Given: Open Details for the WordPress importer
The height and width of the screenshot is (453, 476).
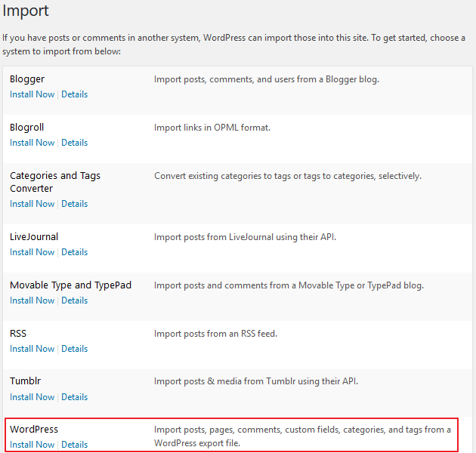Looking at the screenshot, I should pyautogui.click(x=74, y=445).
